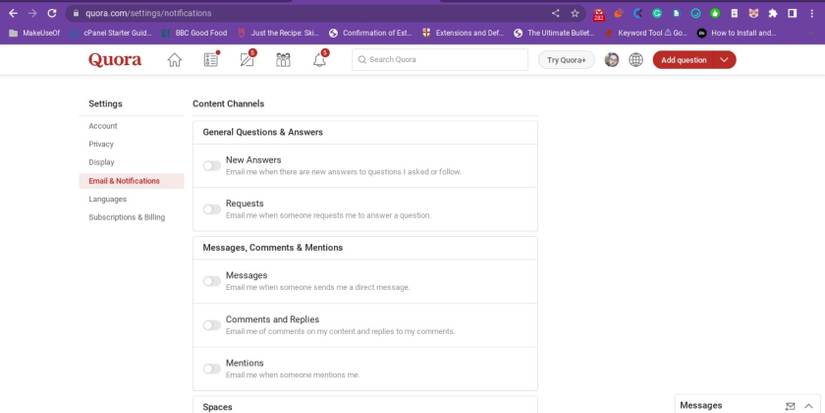Open the Spaces people icon
This screenshot has height=413, width=825.
[x=283, y=60]
